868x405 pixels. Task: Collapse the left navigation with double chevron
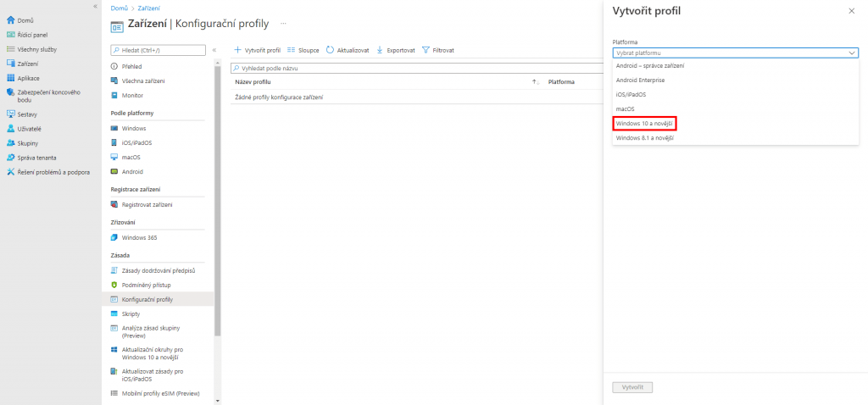click(x=94, y=6)
